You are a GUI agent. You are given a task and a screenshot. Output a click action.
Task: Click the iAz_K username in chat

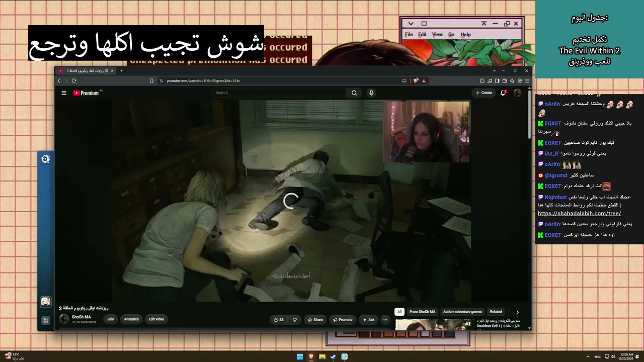(x=551, y=153)
